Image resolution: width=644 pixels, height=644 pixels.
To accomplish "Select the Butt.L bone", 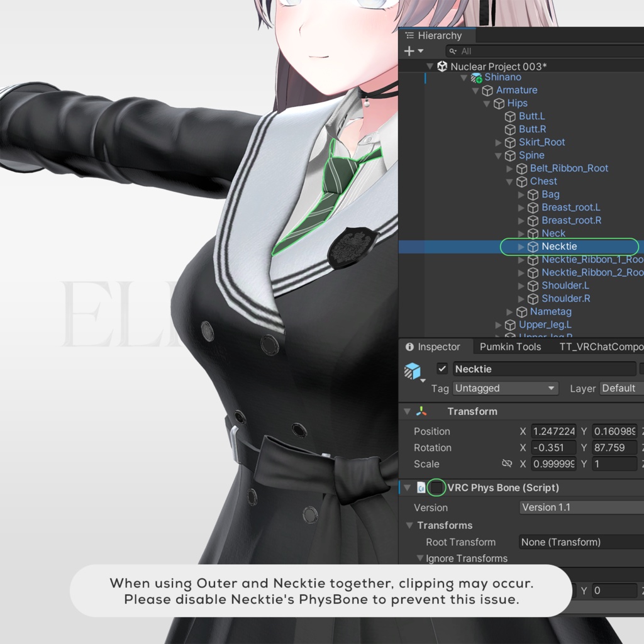I will [532, 116].
